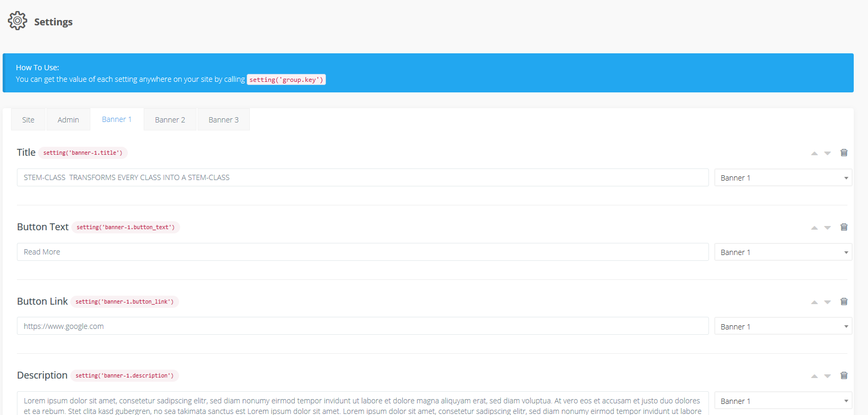Click the Button Link label
This screenshot has height=415, width=868.
pyautogui.click(x=42, y=301)
